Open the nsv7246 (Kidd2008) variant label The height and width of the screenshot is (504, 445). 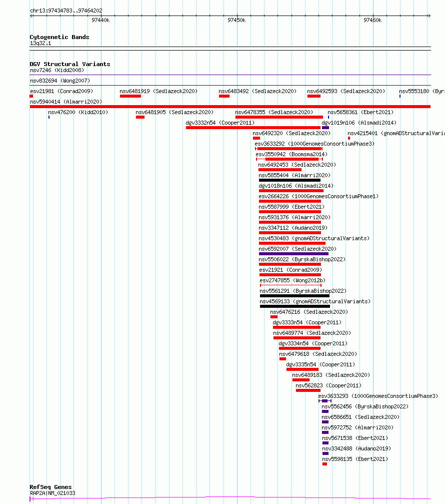(x=57, y=70)
